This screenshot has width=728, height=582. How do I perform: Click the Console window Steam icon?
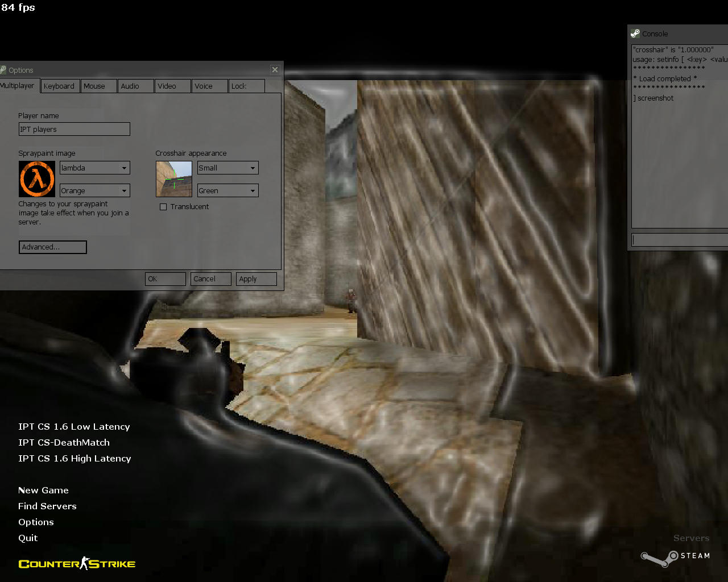point(635,34)
